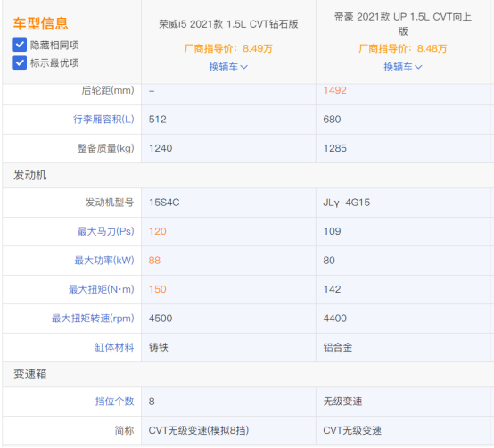
Task: Click the 荣威i5 2021款 1.5L CVT钻石版 title
Action: tap(228, 24)
